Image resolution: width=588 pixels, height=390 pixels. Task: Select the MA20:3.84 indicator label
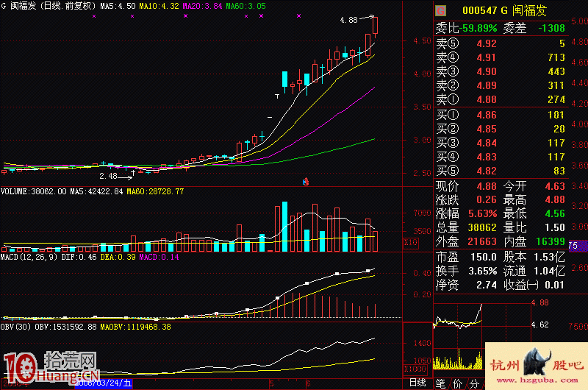coord(203,6)
